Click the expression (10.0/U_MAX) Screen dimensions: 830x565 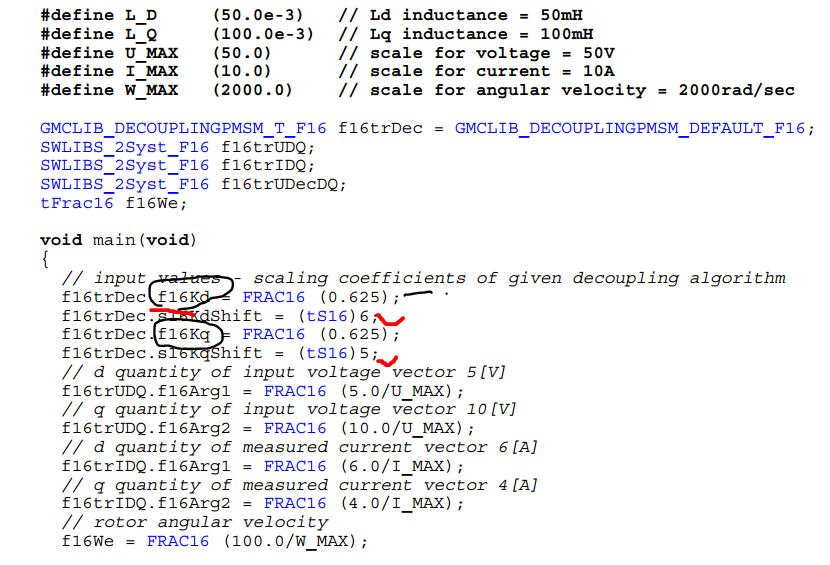401,428
